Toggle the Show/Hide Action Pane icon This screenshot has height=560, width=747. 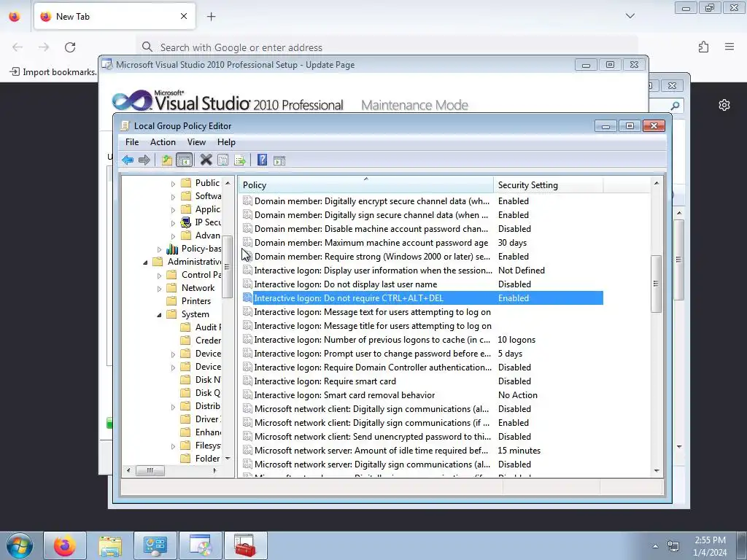(x=279, y=160)
